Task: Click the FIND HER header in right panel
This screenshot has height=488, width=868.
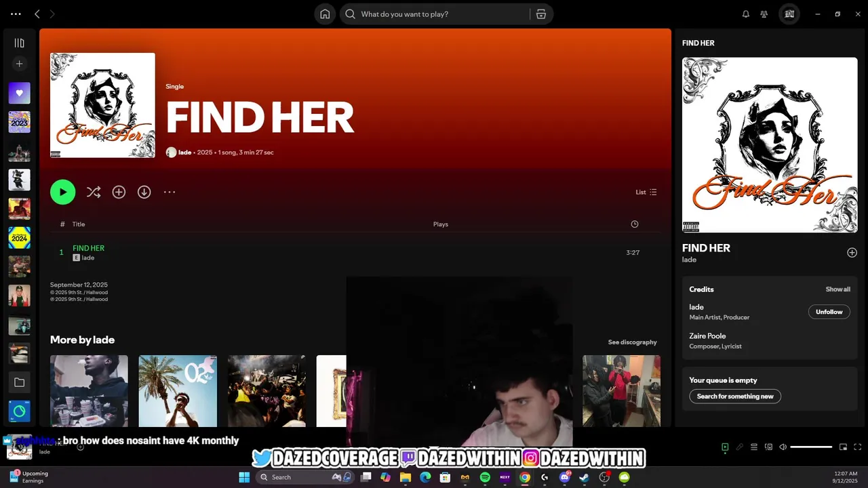Action: click(x=698, y=43)
